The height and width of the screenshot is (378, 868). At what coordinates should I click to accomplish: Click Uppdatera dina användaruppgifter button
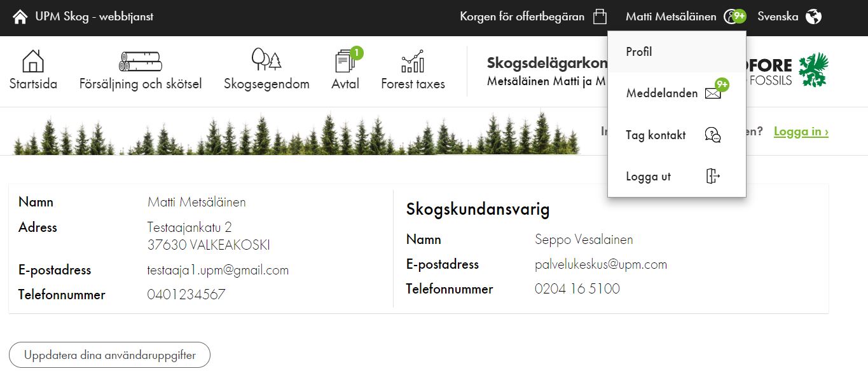point(109,355)
